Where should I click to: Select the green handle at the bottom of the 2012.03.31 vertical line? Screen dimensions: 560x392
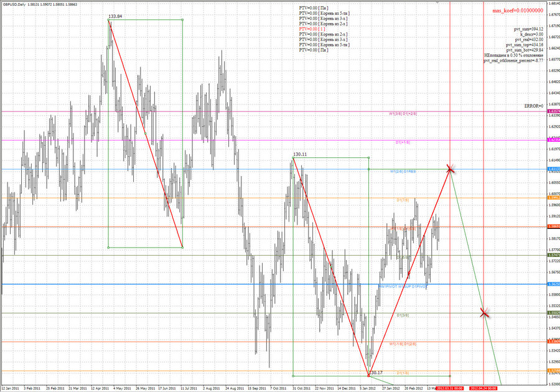[450, 376]
